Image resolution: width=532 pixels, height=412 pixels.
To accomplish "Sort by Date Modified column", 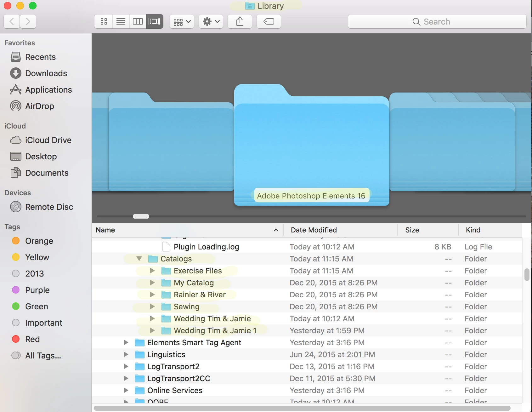I will (341, 230).
